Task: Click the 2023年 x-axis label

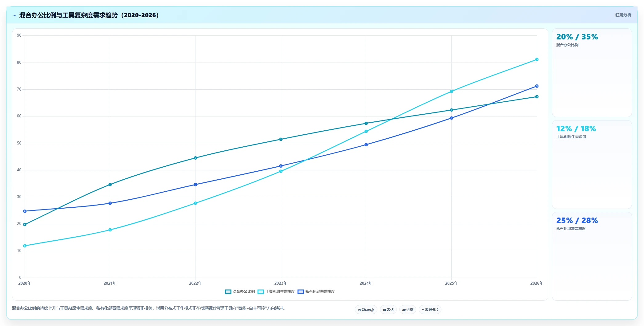Action: (x=281, y=283)
